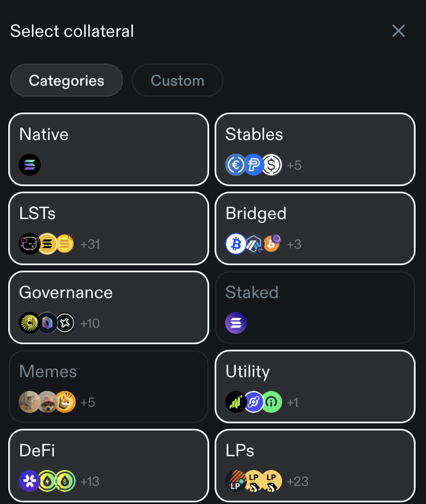Screen dimensions: 426x504
Task: Select the staked Solana icon under Staked
Action: tap(236, 323)
